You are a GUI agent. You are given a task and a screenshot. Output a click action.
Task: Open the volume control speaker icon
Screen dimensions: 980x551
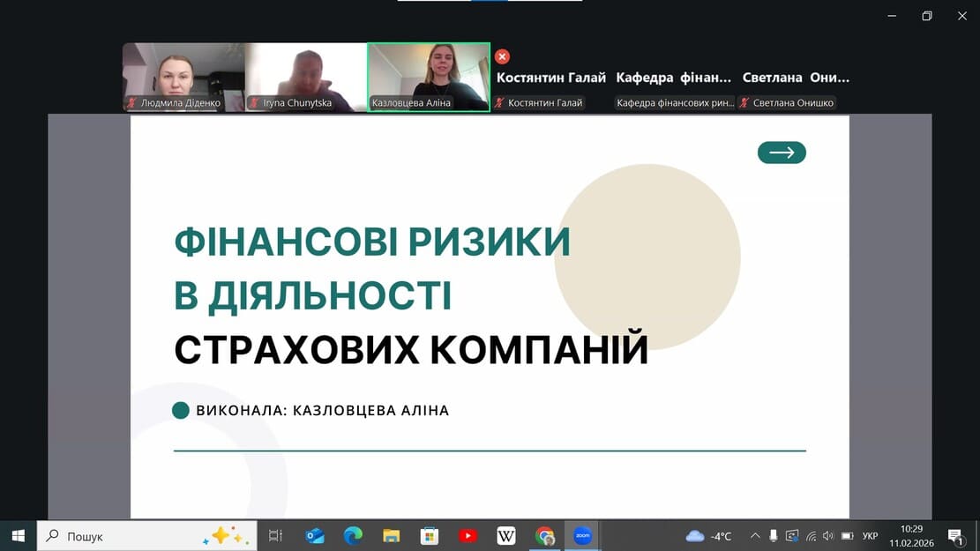pyautogui.click(x=828, y=535)
